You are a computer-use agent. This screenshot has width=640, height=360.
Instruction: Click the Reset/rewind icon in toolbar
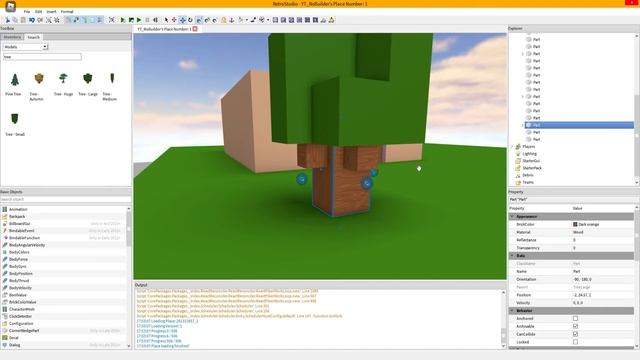point(156,20)
